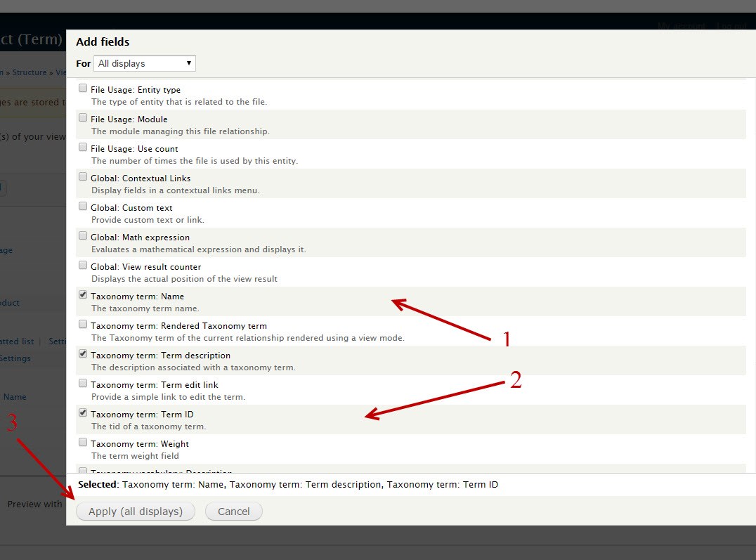Screen dimensions: 756x560
Task: Tick the Global: Custom text checkbox
Action: 83,206
